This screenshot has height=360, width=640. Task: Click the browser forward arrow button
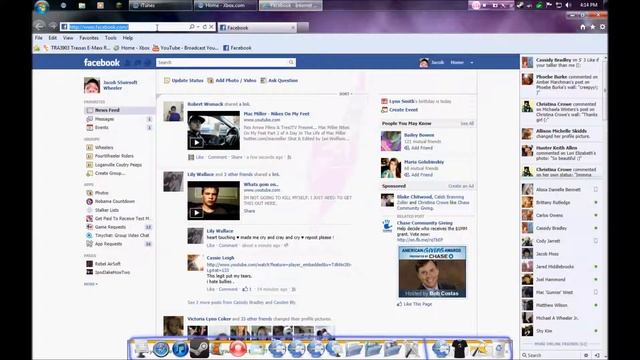[x=53, y=27]
